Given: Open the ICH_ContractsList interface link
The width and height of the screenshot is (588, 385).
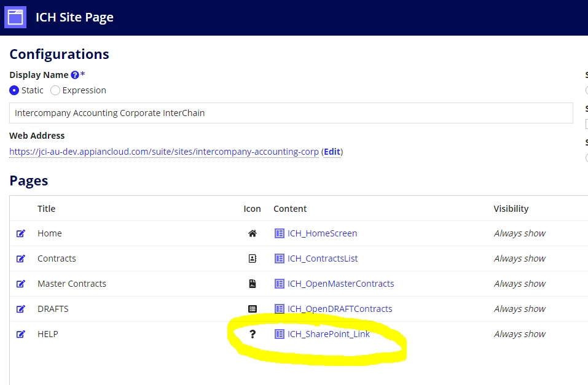Looking at the screenshot, I should (x=323, y=259).
